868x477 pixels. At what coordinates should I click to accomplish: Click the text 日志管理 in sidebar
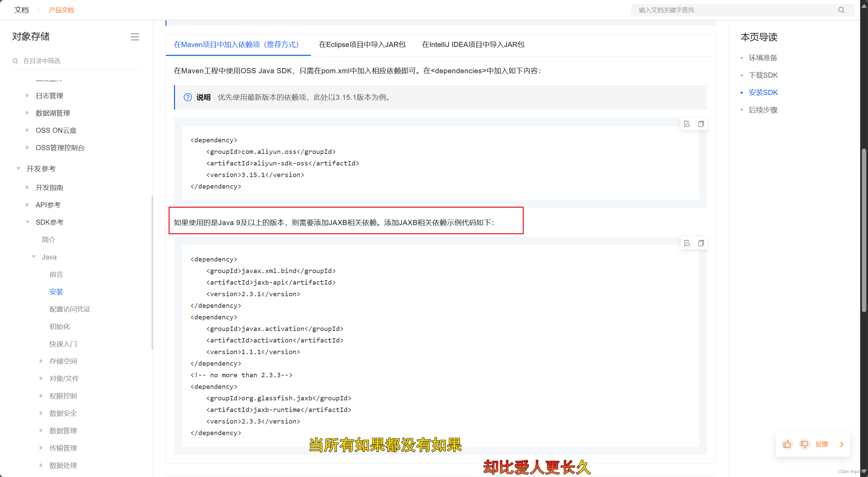[x=49, y=96]
